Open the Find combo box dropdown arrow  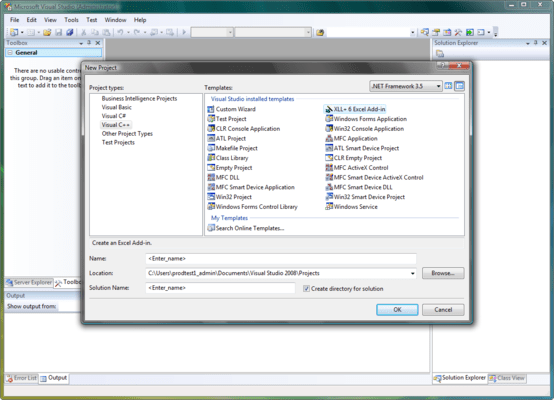(412, 33)
